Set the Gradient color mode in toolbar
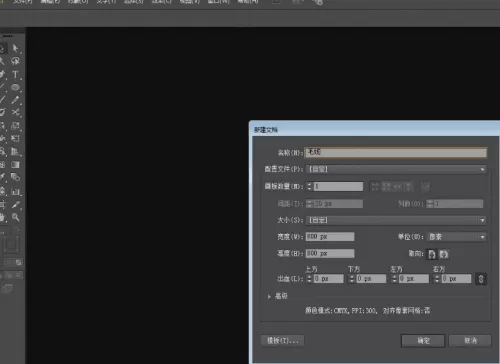Image resolution: width=500 pixels, height=364 pixels. point(10,263)
